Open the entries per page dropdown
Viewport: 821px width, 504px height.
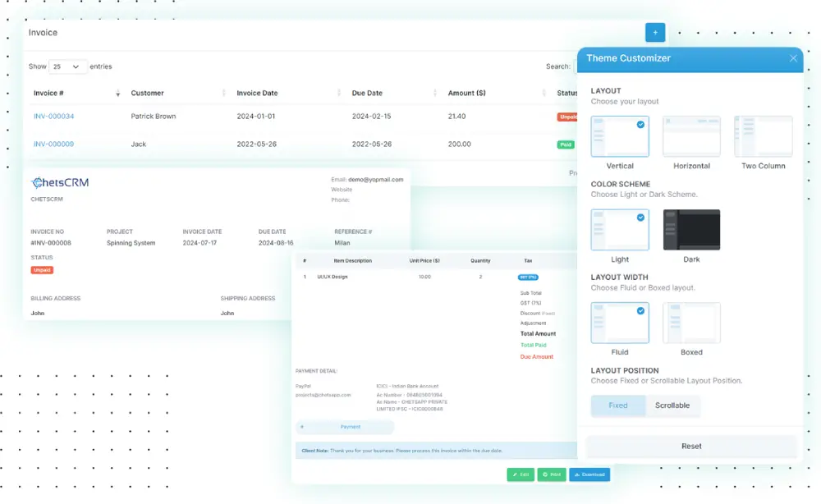pyautogui.click(x=68, y=66)
